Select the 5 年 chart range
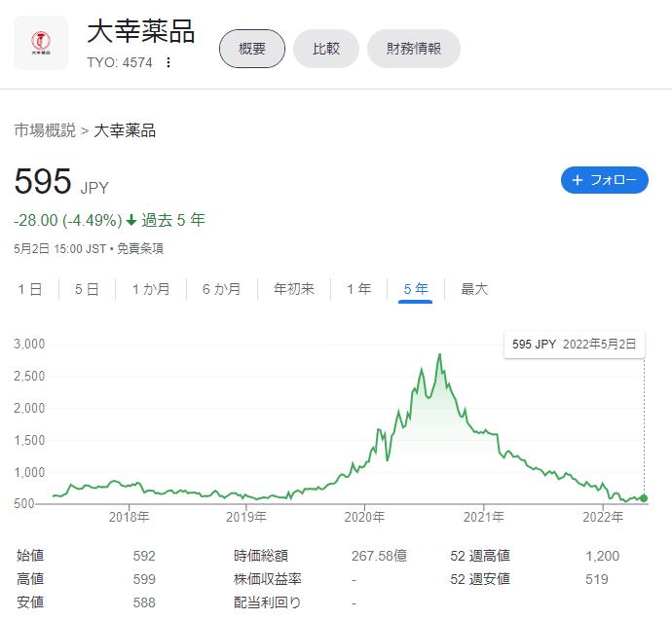This screenshot has height=620, width=672. [x=416, y=289]
